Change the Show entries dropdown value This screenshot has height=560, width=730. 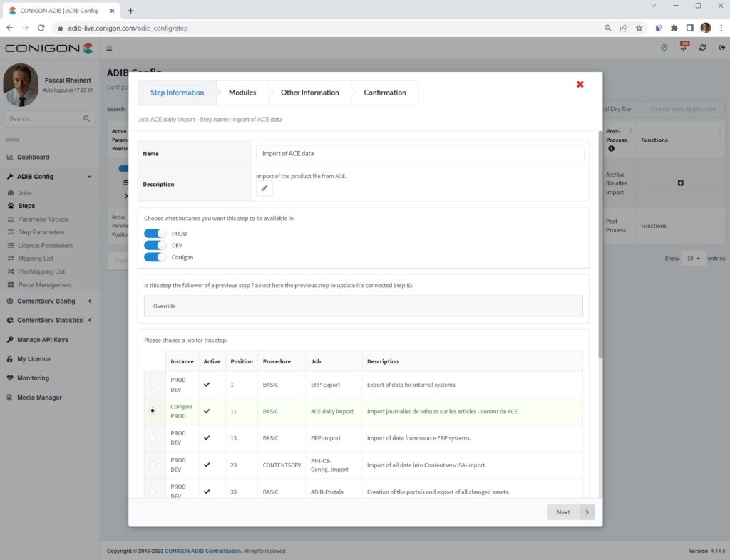[692, 258]
